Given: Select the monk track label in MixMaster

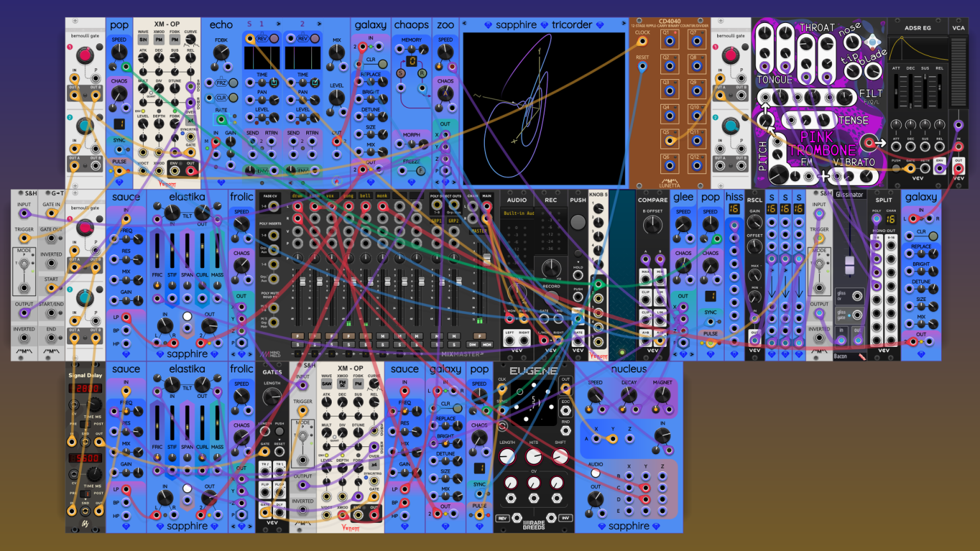Looking at the screenshot, I should click(382, 196).
